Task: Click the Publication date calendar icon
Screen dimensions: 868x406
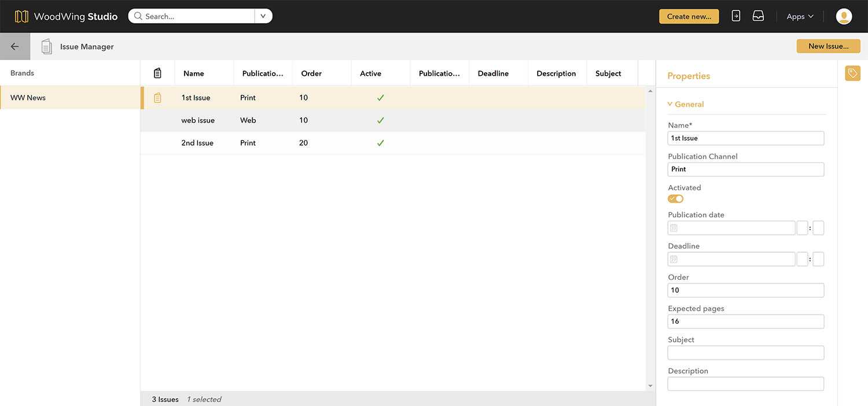Action: pos(674,228)
